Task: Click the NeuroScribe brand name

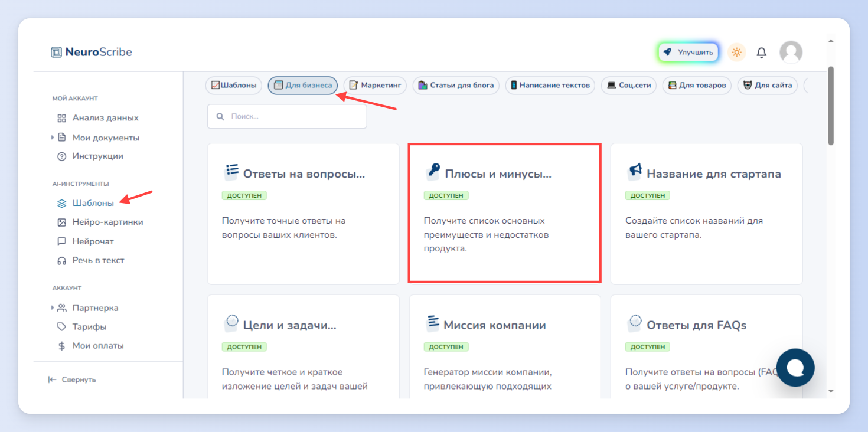Action: tap(99, 52)
